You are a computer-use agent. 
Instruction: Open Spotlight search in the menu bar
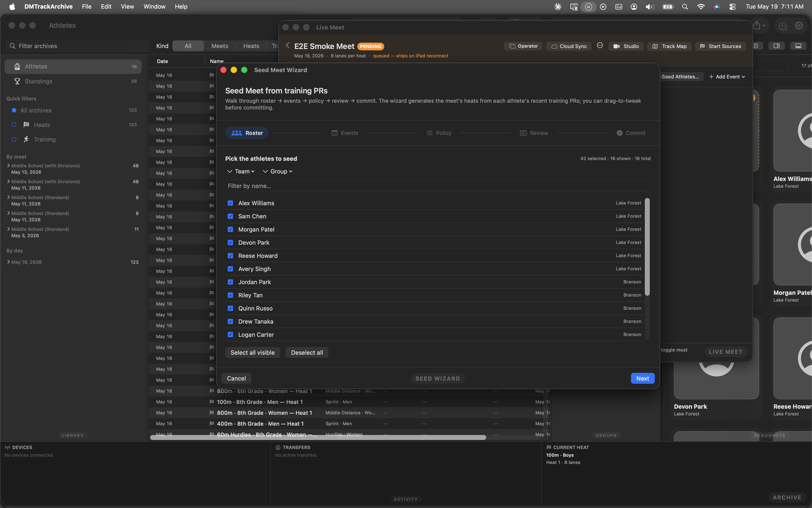685,6
